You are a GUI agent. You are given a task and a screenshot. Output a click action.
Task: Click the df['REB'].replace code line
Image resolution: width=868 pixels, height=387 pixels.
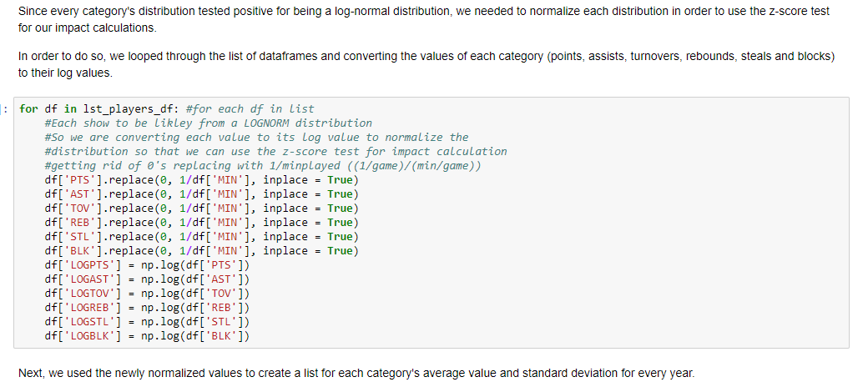[x=202, y=222]
